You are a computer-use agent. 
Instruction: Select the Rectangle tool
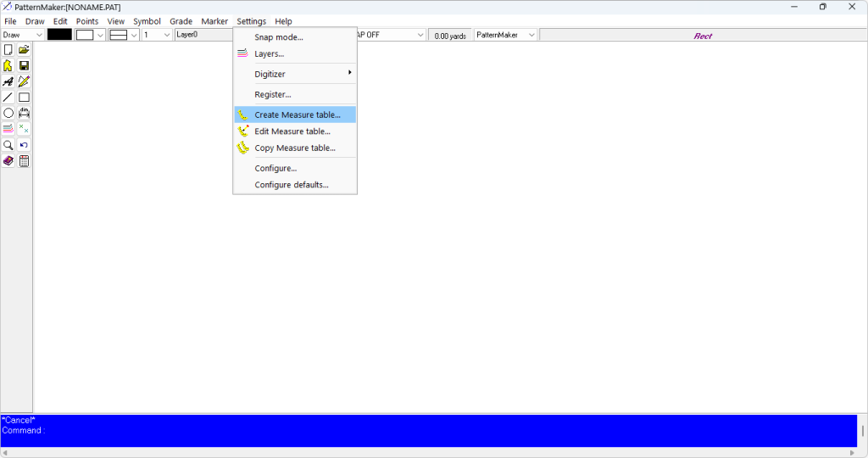tap(24, 98)
